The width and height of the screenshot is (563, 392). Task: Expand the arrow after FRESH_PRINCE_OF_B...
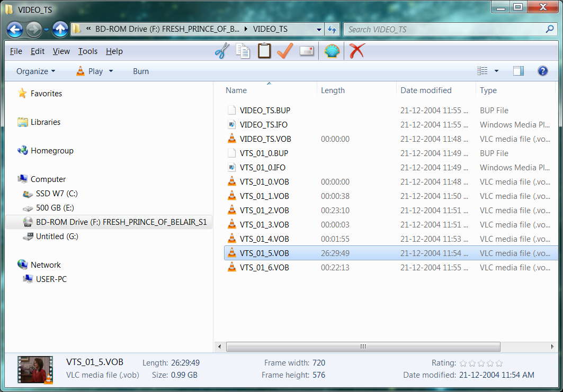[246, 29]
